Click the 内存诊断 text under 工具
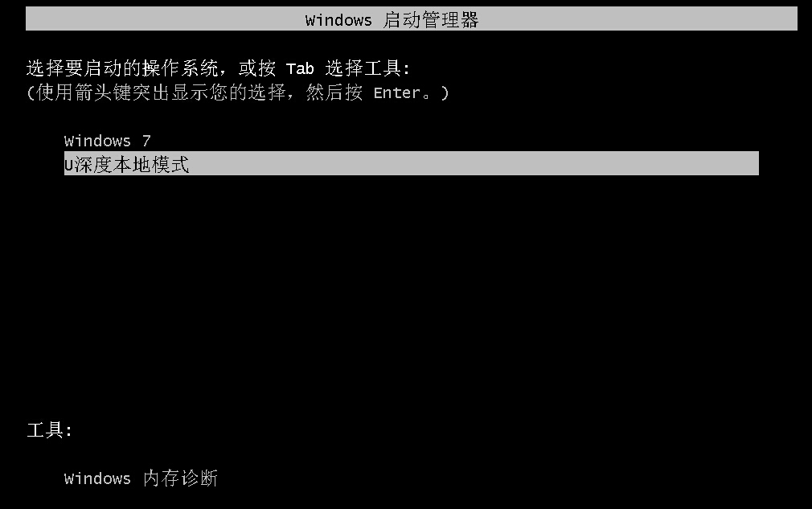 pos(180,478)
